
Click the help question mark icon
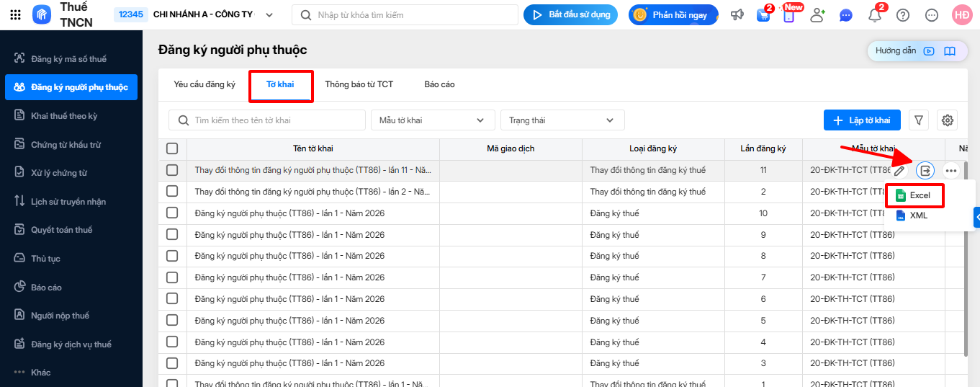click(x=903, y=15)
